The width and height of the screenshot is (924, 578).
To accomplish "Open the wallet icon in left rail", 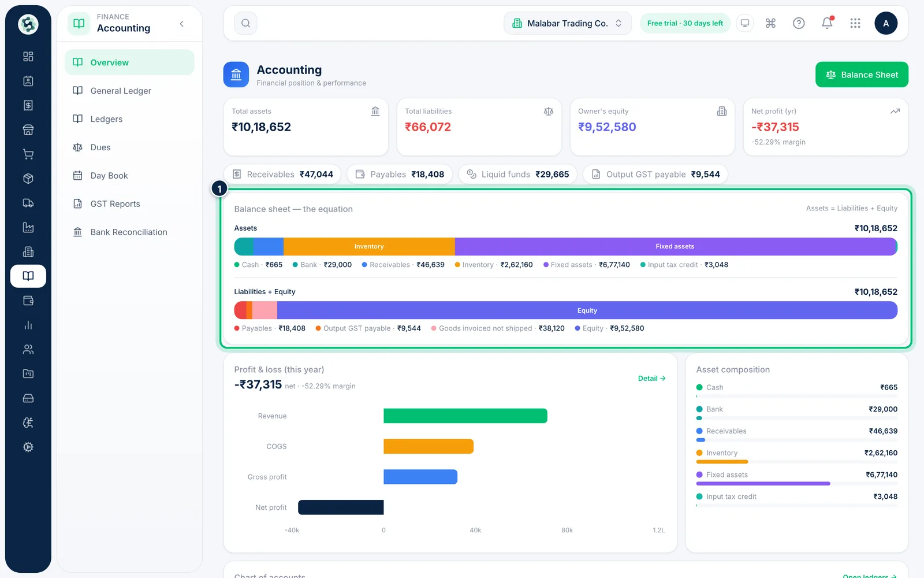I will [x=28, y=301].
